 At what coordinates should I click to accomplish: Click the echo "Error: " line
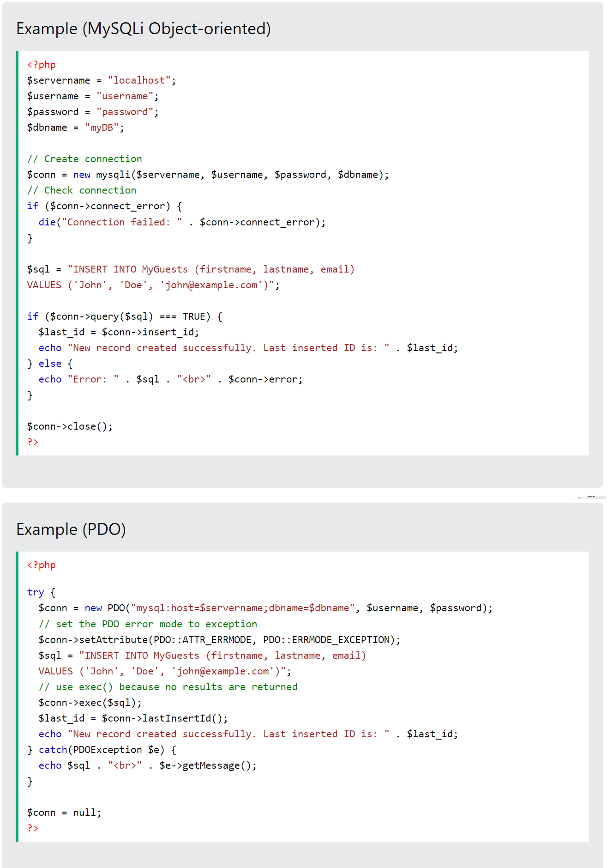pyautogui.click(x=170, y=379)
